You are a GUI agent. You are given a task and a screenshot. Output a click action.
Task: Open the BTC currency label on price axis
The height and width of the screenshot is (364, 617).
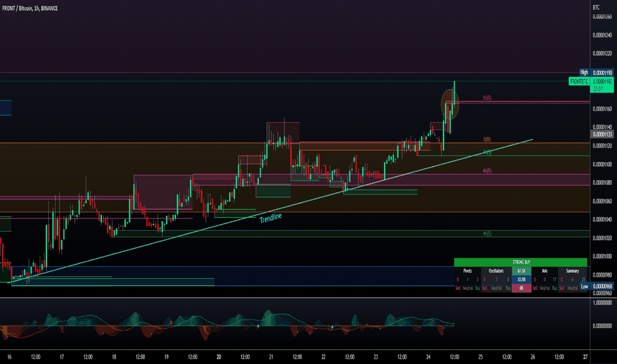point(596,7)
